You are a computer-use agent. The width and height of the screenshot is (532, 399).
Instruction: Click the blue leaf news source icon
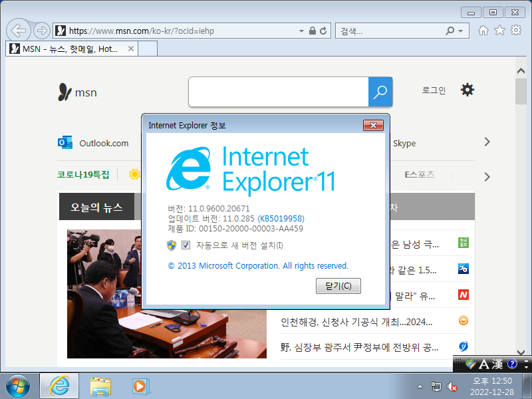[x=464, y=346]
